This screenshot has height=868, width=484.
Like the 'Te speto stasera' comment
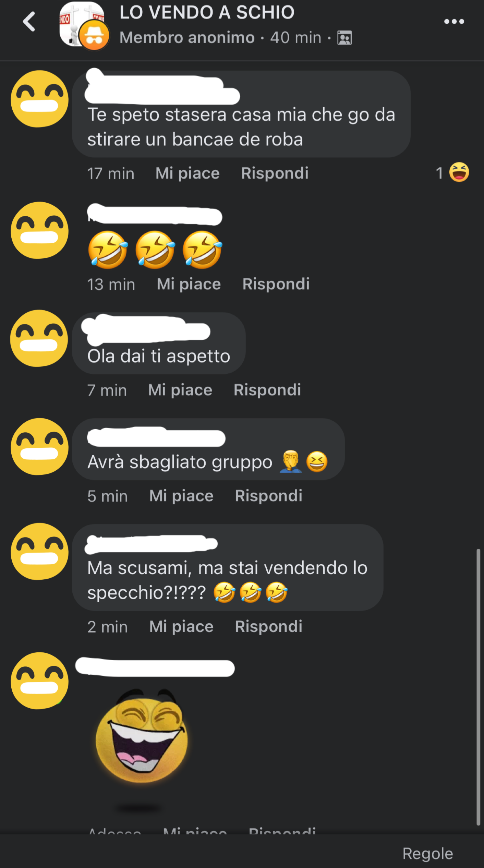coord(187,173)
